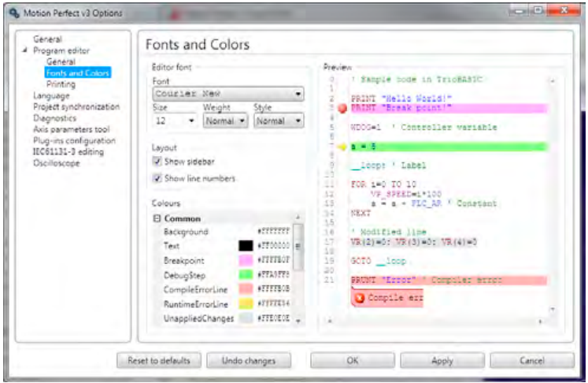Open the Weight dropdown
Viewport: 588px width, 383px height.
pos(225,121)
